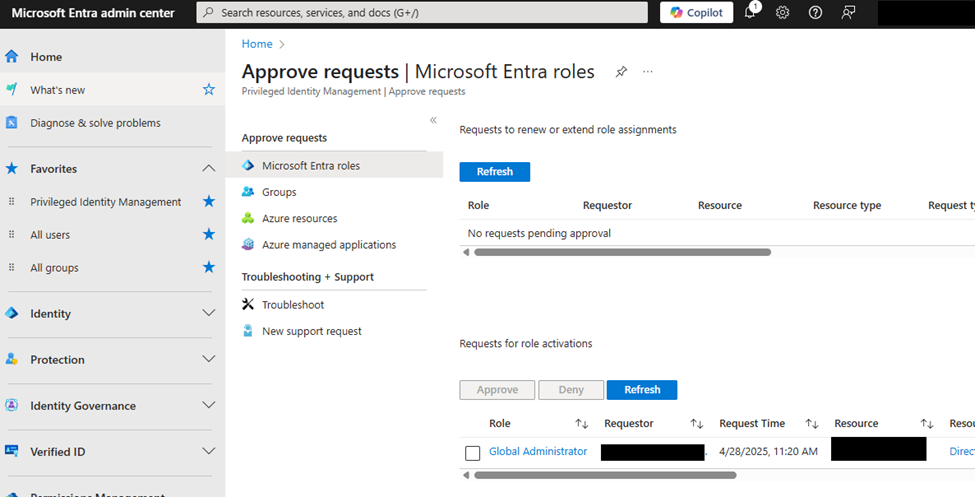This screenshot has width=975, height=497.
Task: Sort activations by Role column arrows
Action: [581, 424]
